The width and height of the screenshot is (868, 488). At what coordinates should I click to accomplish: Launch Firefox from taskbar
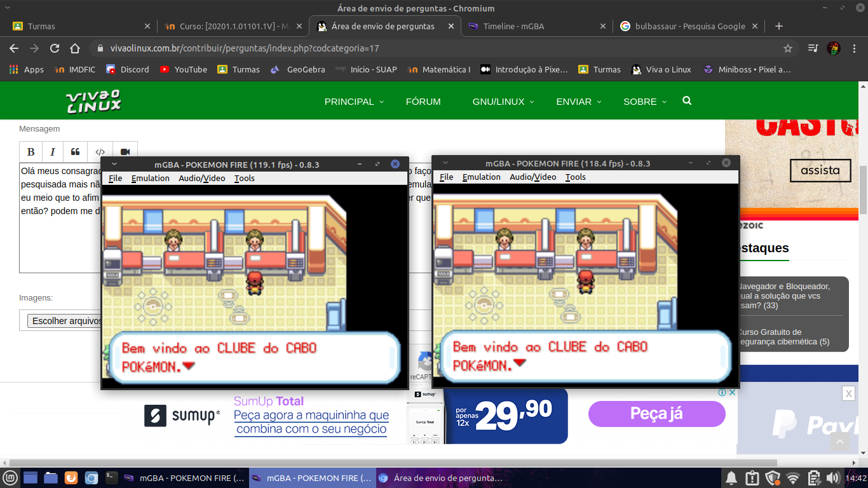(71, 478)
